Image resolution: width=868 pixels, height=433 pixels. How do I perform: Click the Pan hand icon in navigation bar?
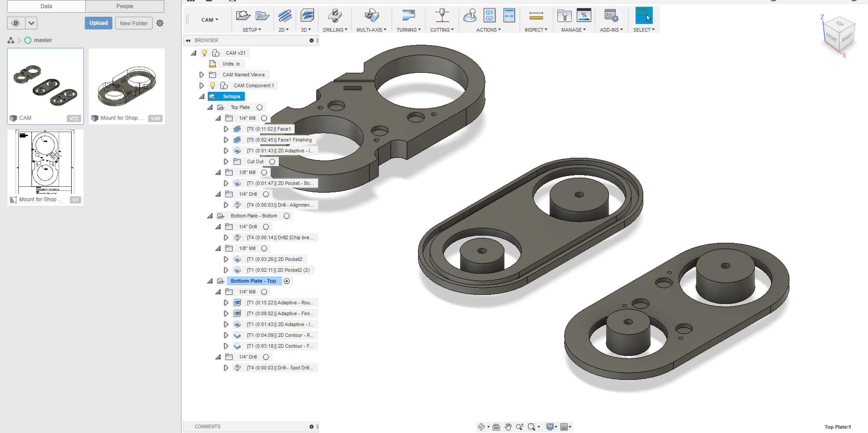508,427
